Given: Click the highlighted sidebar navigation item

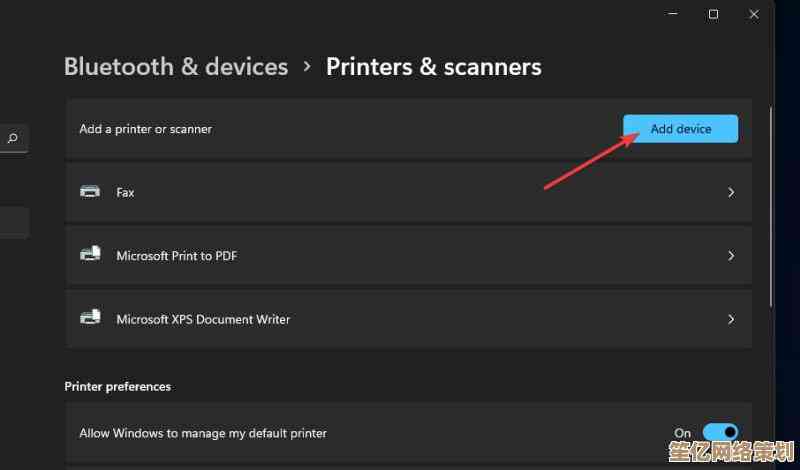Looking at the screenshot, I should coord(14,223).
